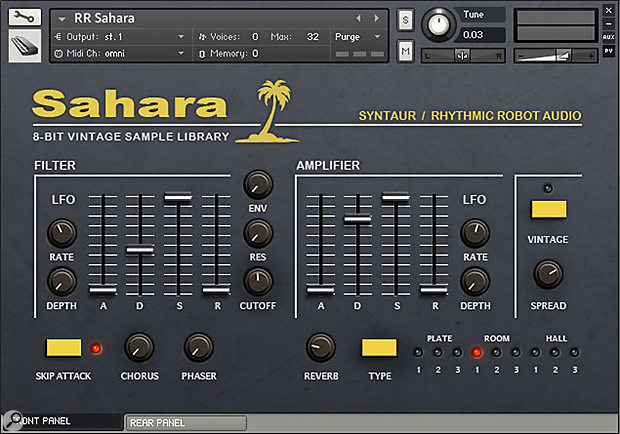Open instrument name dropdown arrow beside RR Sahara

tap(62, 19)
